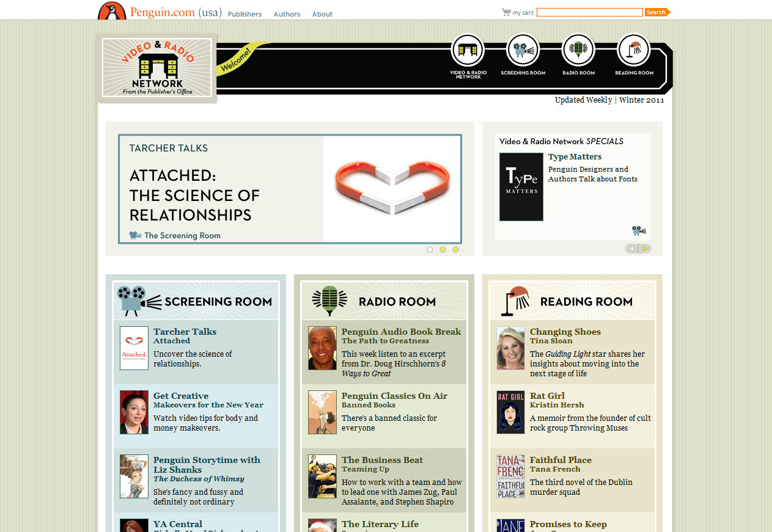772x532 pixels.
Task: Open the Get Creative link
Action: 181,396
